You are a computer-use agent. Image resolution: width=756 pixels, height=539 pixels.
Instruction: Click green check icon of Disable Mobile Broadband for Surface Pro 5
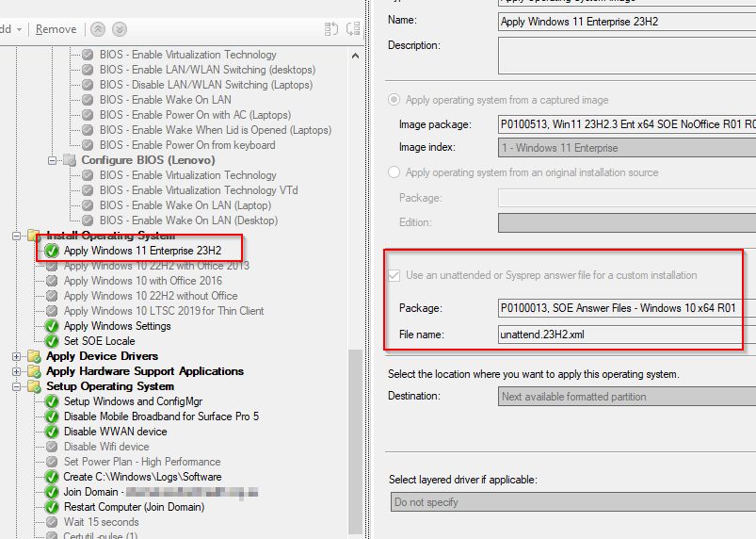52,416
